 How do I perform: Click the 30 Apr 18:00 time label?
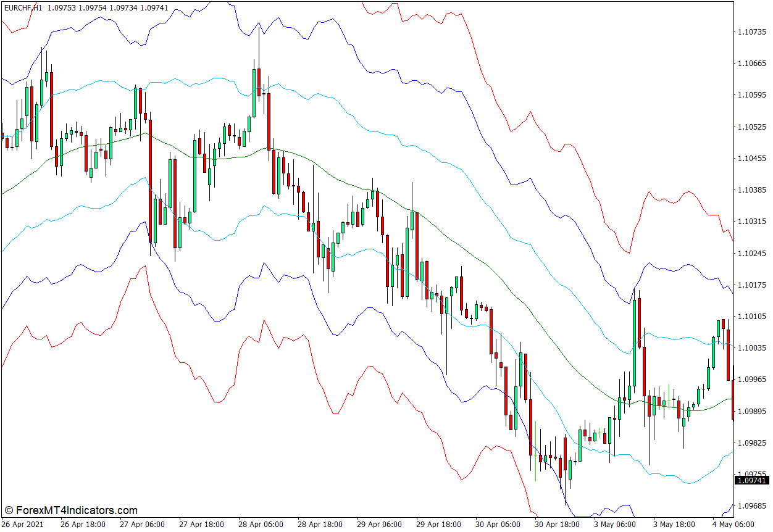coord(558,525)
